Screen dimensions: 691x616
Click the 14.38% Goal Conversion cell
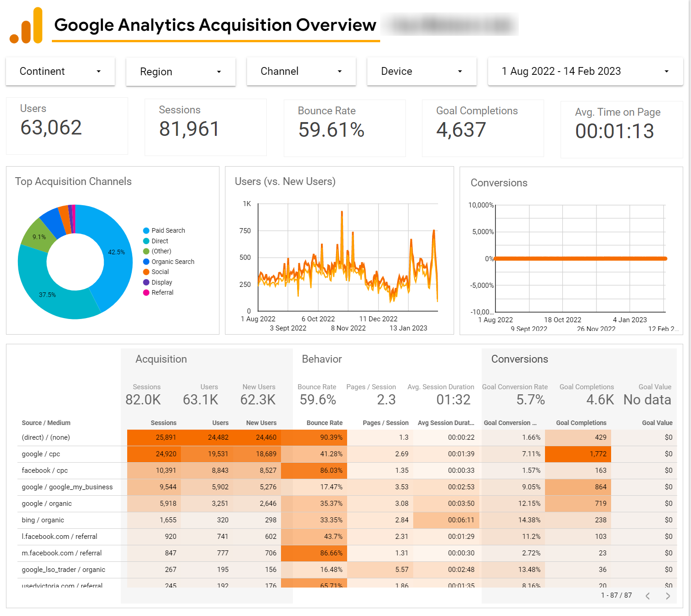point(512,520)
